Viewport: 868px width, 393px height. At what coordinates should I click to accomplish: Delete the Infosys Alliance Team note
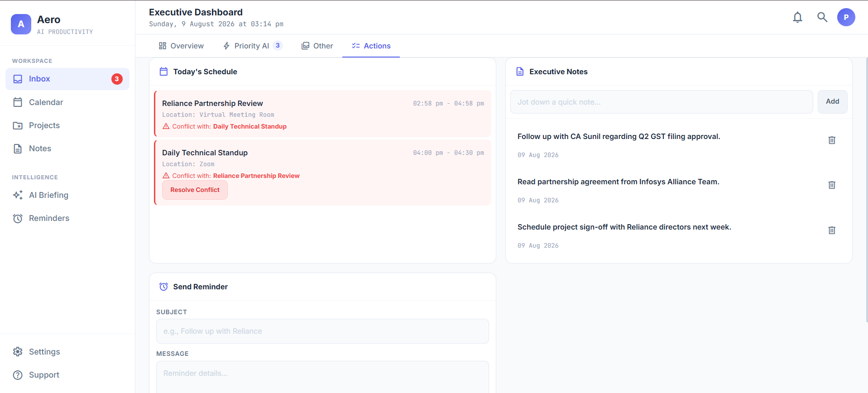click(x=831, y=185)
